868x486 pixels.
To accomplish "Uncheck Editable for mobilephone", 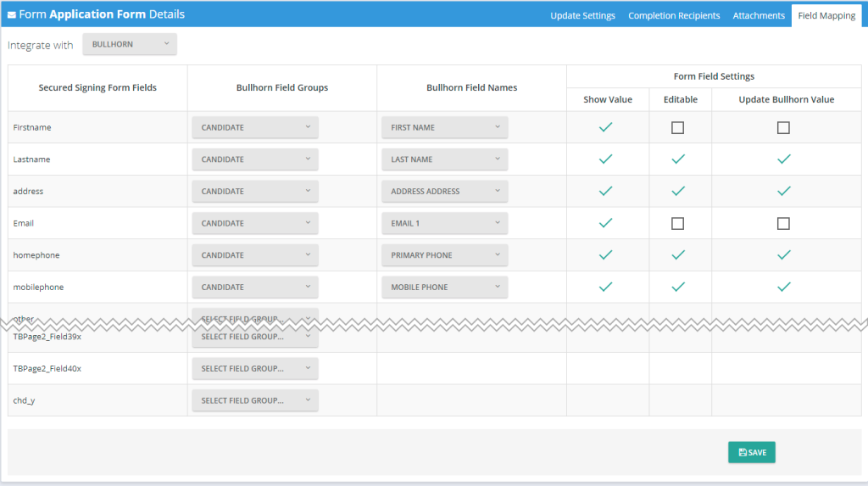I will (678, 287).
